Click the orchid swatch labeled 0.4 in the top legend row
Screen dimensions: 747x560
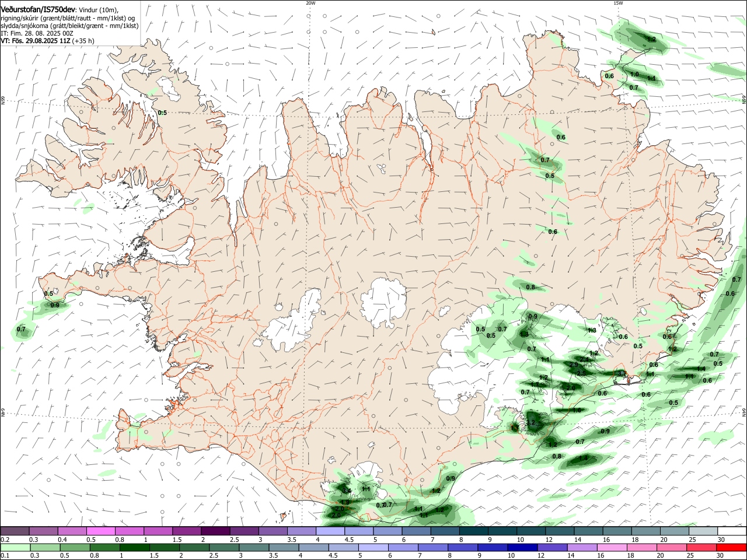click(x=72, y=531)
